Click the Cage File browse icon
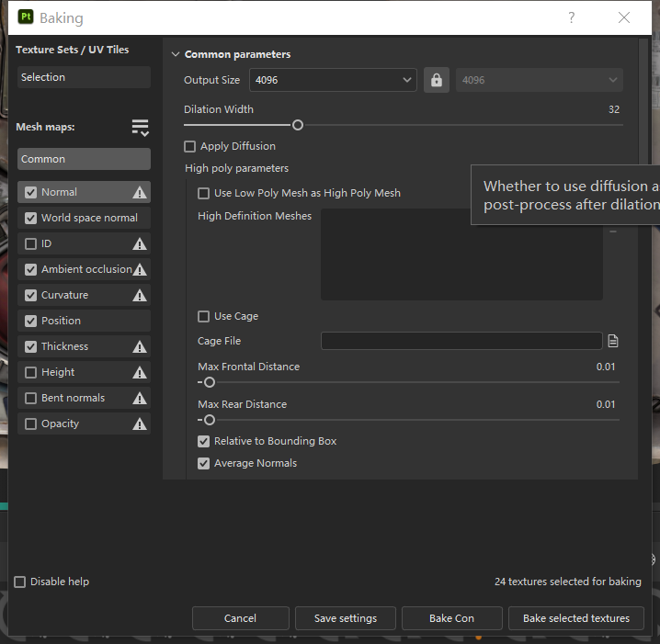This screenshot has width=660, height=644. click(x=613, y=341)
